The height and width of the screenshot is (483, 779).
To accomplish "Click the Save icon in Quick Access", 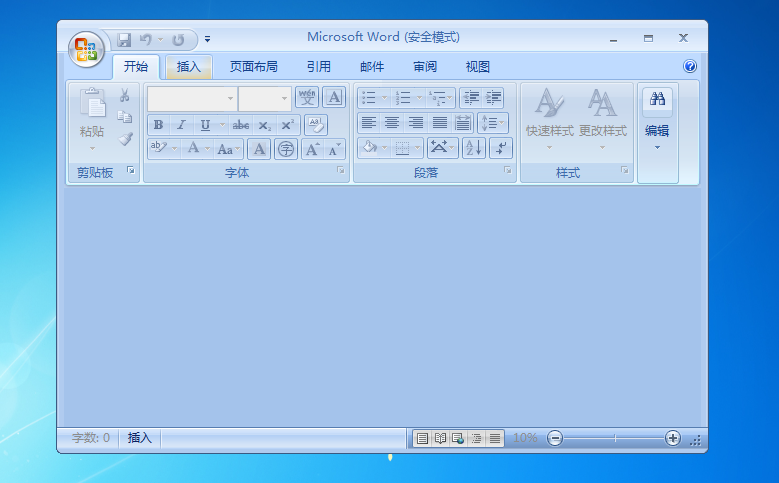I will pos(124,39).
